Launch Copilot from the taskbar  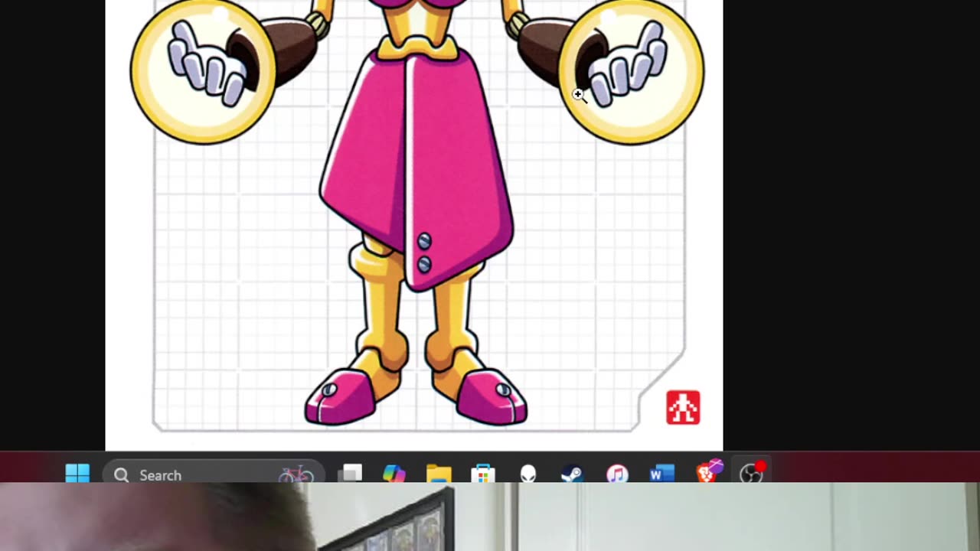click(394, 474)
